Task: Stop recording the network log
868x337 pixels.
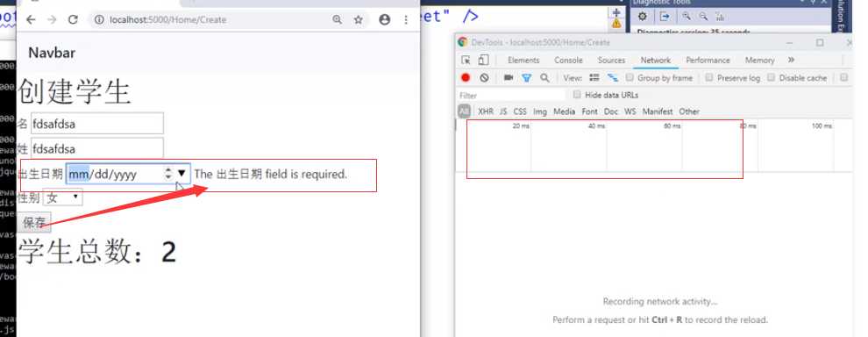Action: (466, 77)
